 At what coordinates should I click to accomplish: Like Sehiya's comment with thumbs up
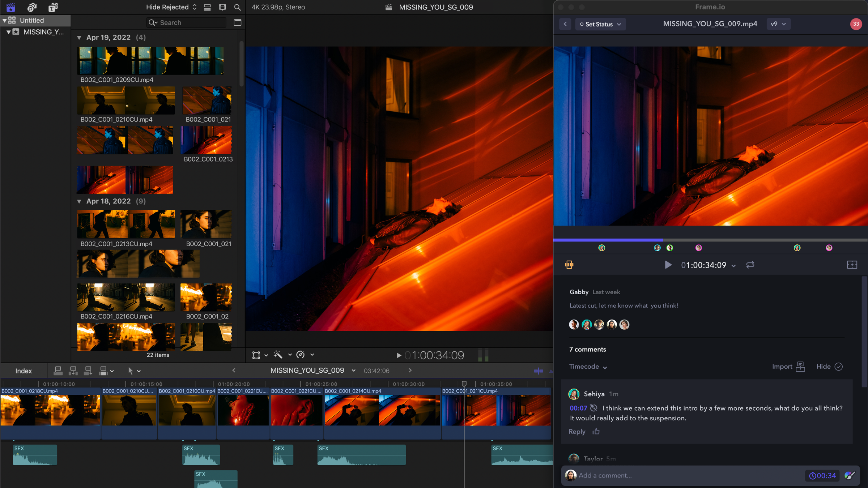596,432
